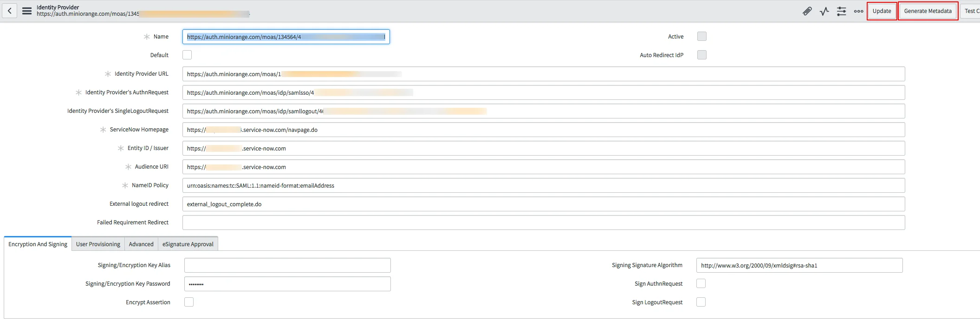Screen dimensions: 980x321
Task: Click the Encrypt Assertion label
Action: pos(148,302)
